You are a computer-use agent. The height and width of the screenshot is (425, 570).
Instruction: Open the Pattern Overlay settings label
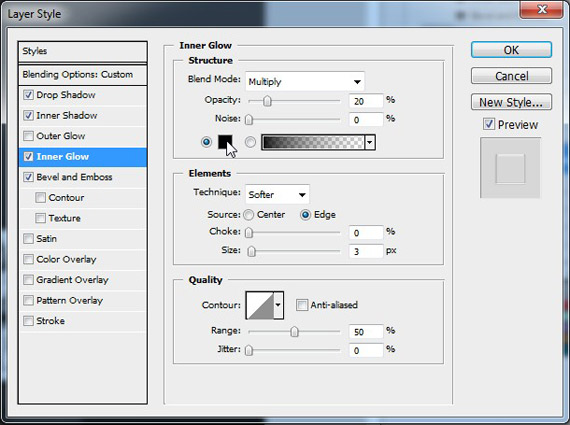[x=69, y=300]
